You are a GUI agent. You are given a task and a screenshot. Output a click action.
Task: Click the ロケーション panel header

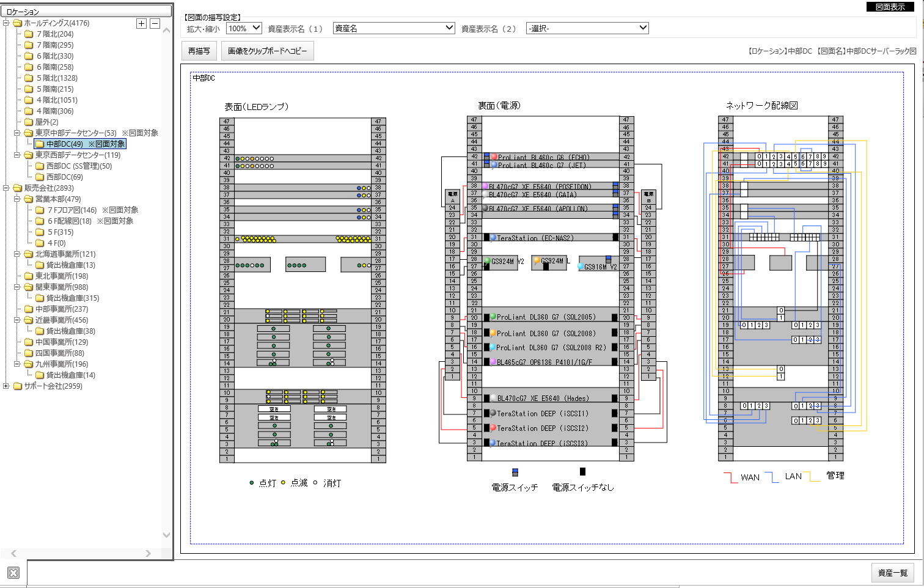point(86,12)
